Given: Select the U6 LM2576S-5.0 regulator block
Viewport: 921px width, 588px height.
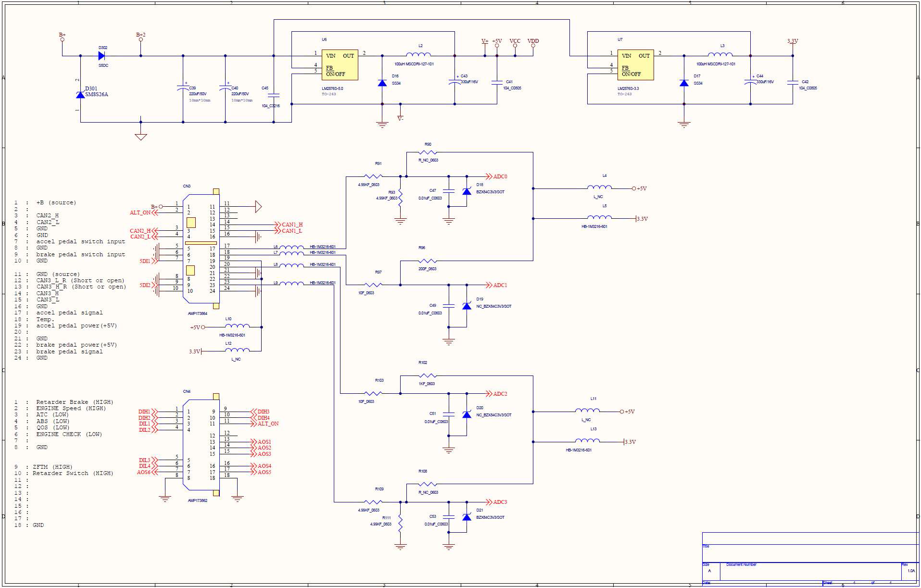Looking at the screenshot, I should 340,65.
